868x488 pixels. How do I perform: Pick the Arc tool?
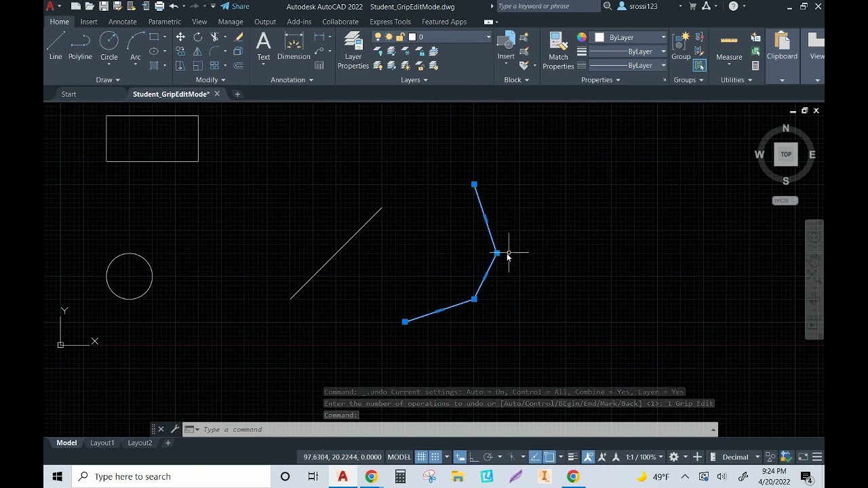point(136,46)
